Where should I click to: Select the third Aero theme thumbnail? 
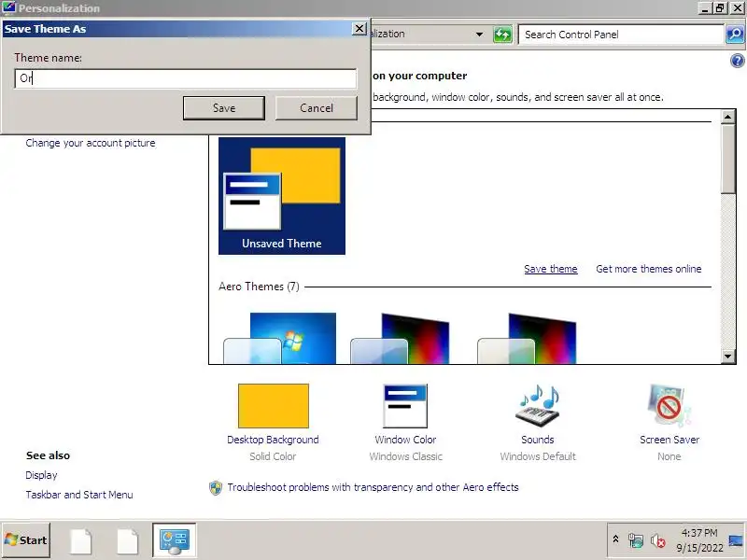[x=527, y=338]
